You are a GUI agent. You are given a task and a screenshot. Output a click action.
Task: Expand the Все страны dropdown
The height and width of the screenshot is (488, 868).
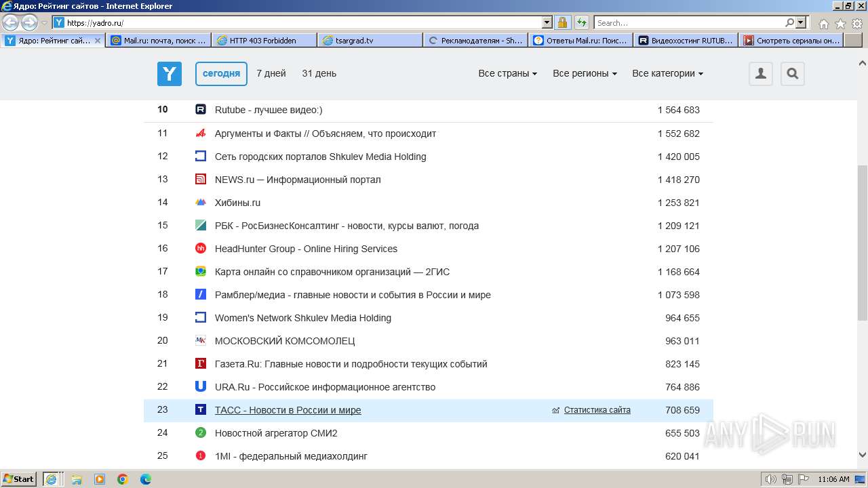[x=508, y=73]
